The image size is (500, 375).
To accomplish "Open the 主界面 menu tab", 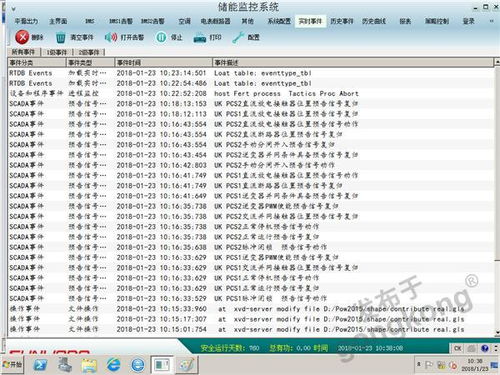I will [58, 21].
